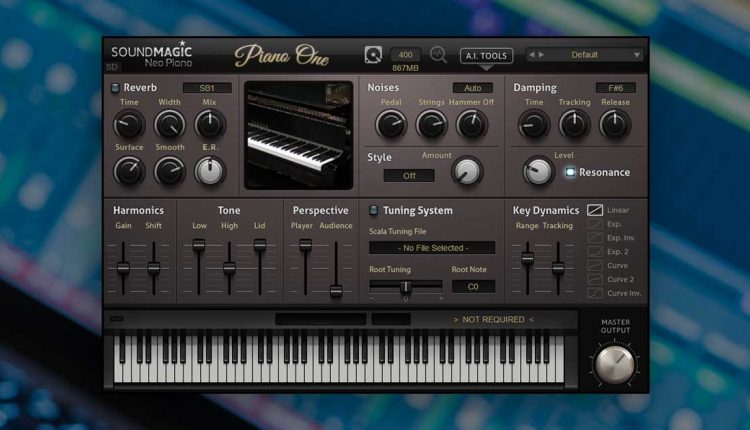The width and height of the screenshot is (750, 430).
Task: Toggle the Resonance switch
Action: [x=570, y=172]
